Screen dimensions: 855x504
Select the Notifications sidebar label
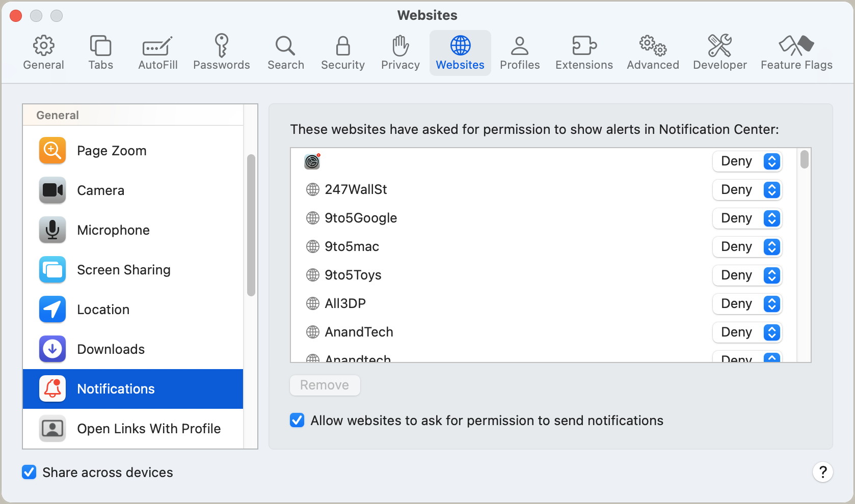point(116,389)
